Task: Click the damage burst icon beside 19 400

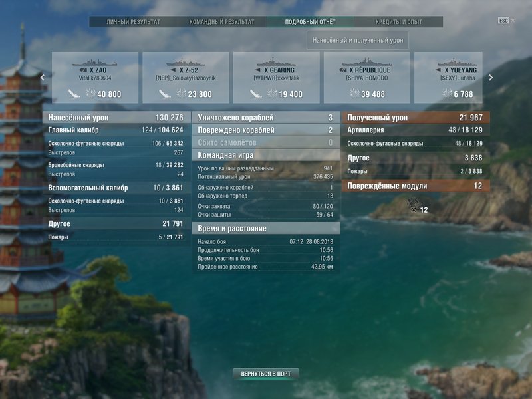Action: tap(271, 94)
